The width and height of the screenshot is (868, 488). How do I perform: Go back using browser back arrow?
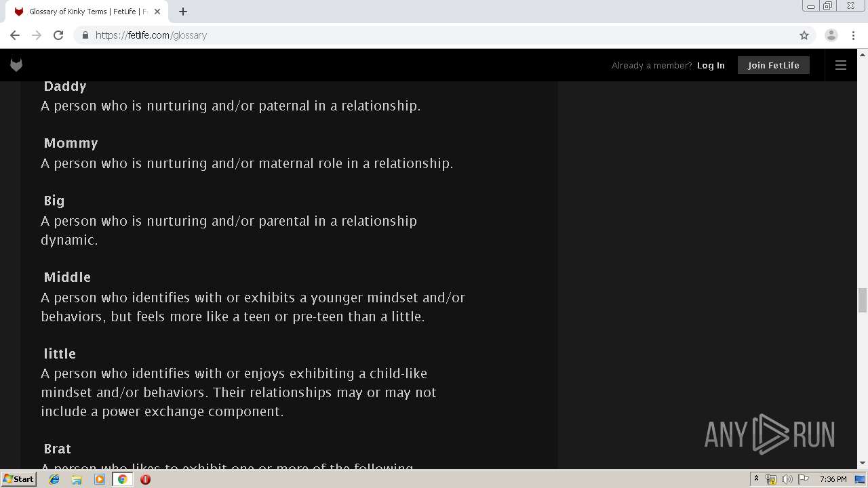15,35
